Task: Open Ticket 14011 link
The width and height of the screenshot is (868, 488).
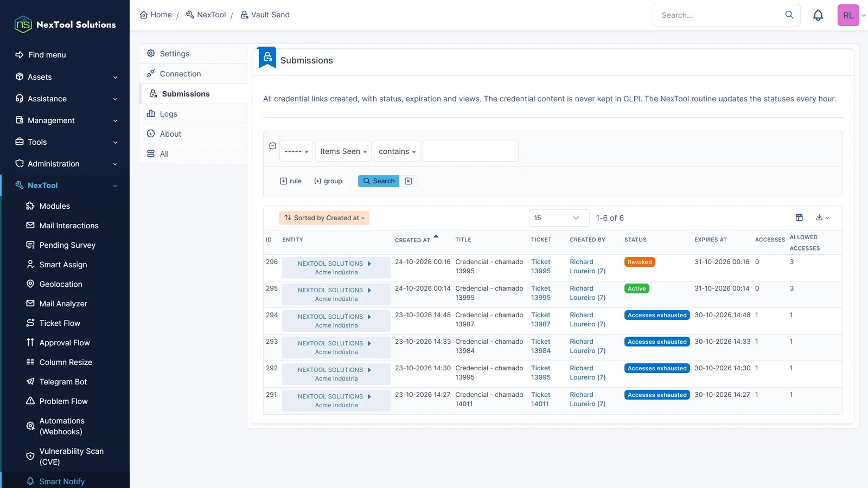Action: 540,399
